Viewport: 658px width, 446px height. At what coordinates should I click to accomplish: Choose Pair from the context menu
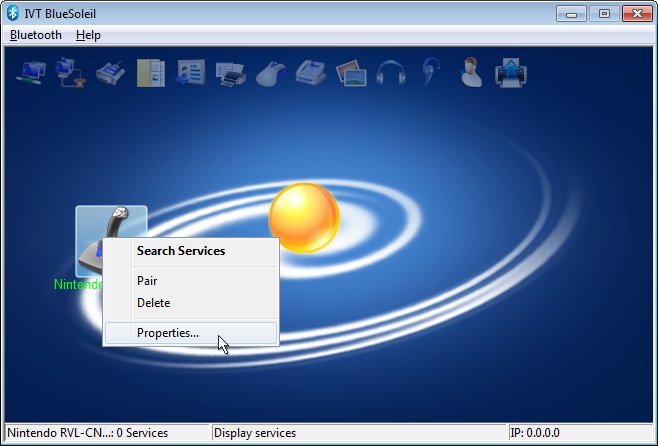(x=191, y=281)
